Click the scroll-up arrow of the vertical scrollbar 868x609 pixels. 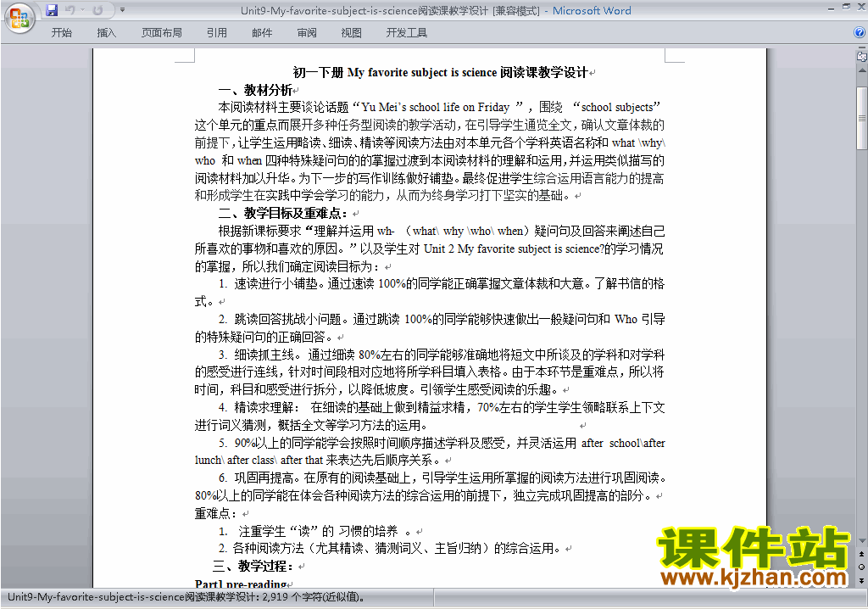click(x=861, y=70)
